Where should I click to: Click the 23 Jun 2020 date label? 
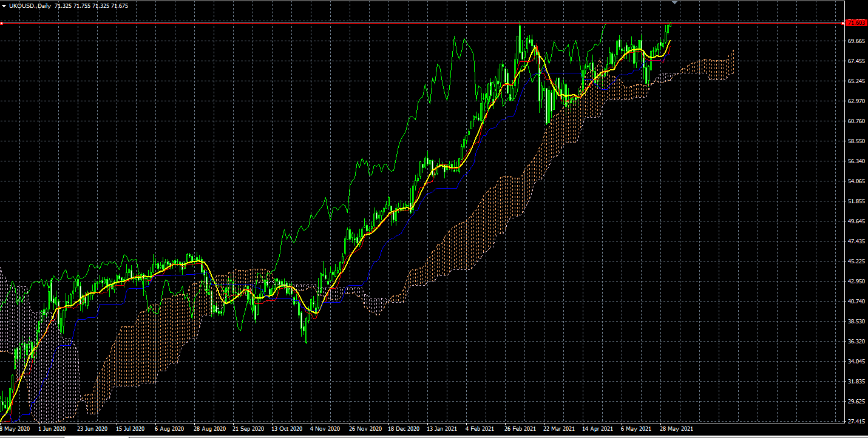click(x=93, y=429)
